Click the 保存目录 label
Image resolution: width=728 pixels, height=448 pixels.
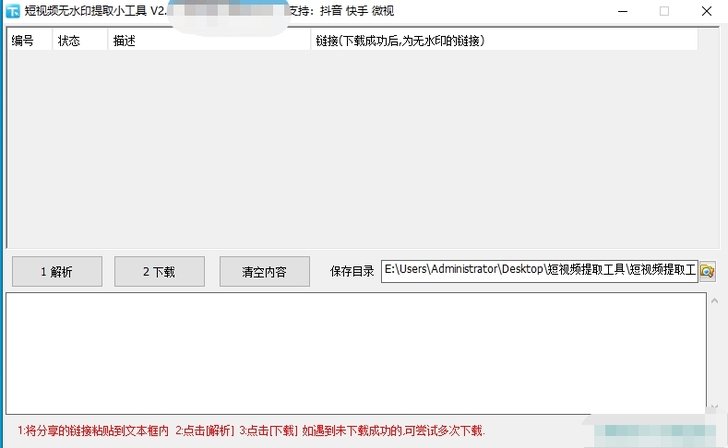[352, 272]
